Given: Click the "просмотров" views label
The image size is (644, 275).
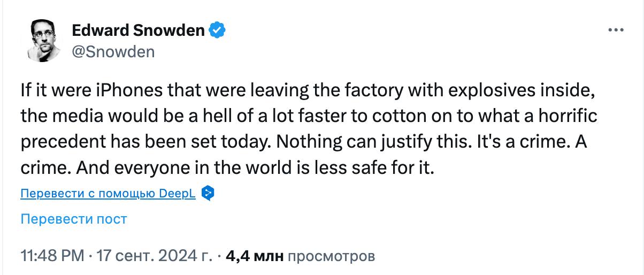Looking at the screenshot, I should 332,256.
